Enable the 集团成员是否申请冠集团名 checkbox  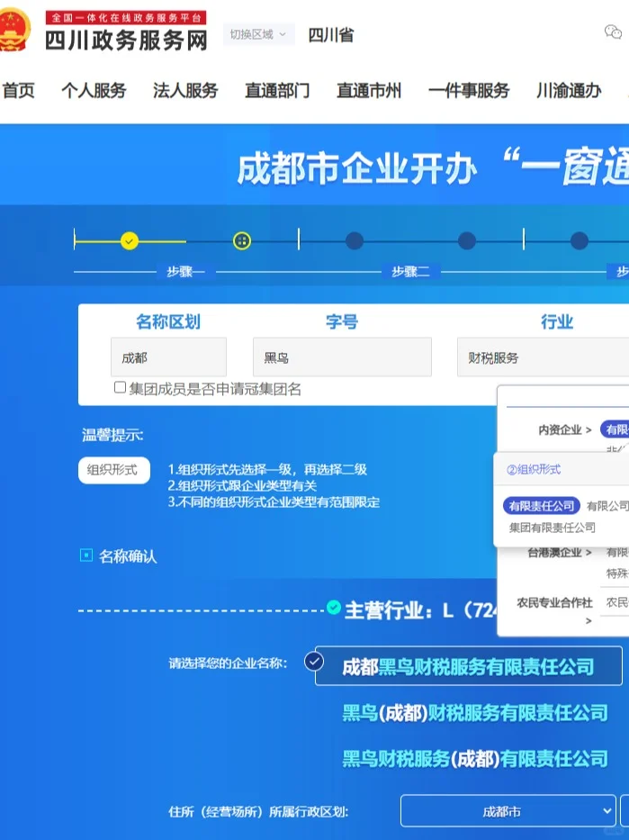[121, 388]
